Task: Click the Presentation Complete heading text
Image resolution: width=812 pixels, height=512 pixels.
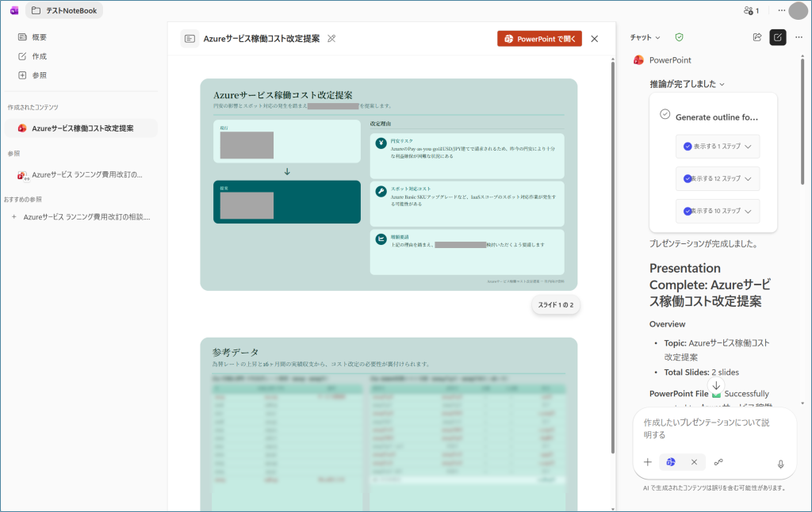Action: (x=710, y=285)
